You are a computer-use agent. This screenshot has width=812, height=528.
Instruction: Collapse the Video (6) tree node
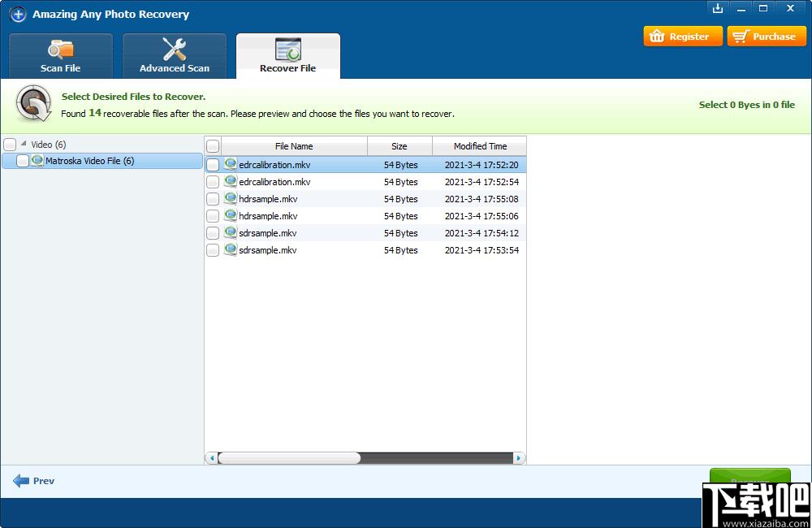pos(24,144)
